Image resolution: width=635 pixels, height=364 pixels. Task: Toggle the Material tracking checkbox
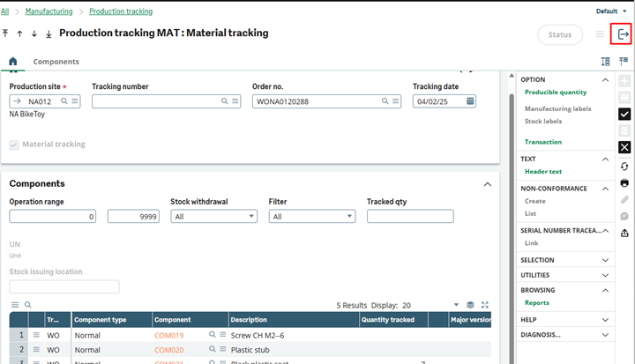(x=14, y=145)
